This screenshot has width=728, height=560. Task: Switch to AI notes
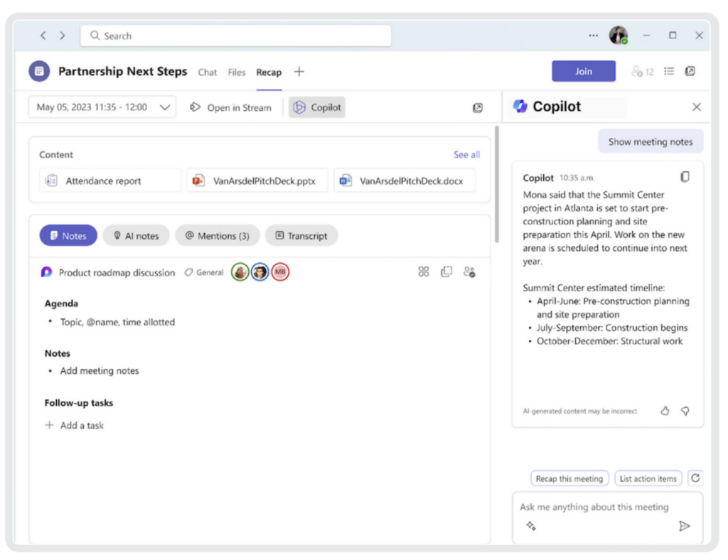pyautogui.click(x=136, y=235)
